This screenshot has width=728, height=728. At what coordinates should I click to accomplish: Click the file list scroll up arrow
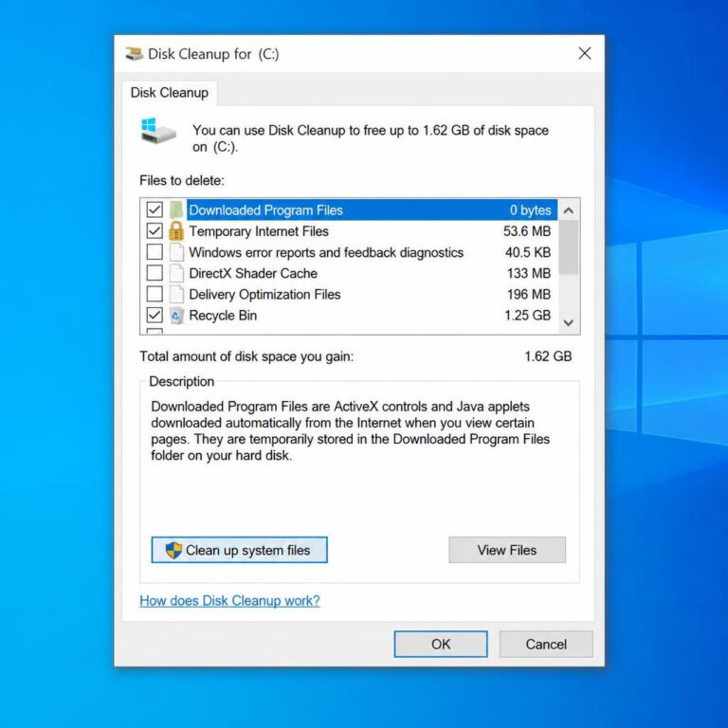point(569,210)
